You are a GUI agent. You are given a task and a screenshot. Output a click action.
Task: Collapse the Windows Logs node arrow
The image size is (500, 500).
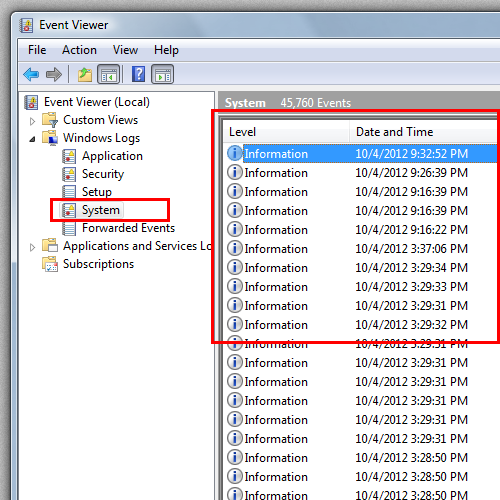(32, 139)
